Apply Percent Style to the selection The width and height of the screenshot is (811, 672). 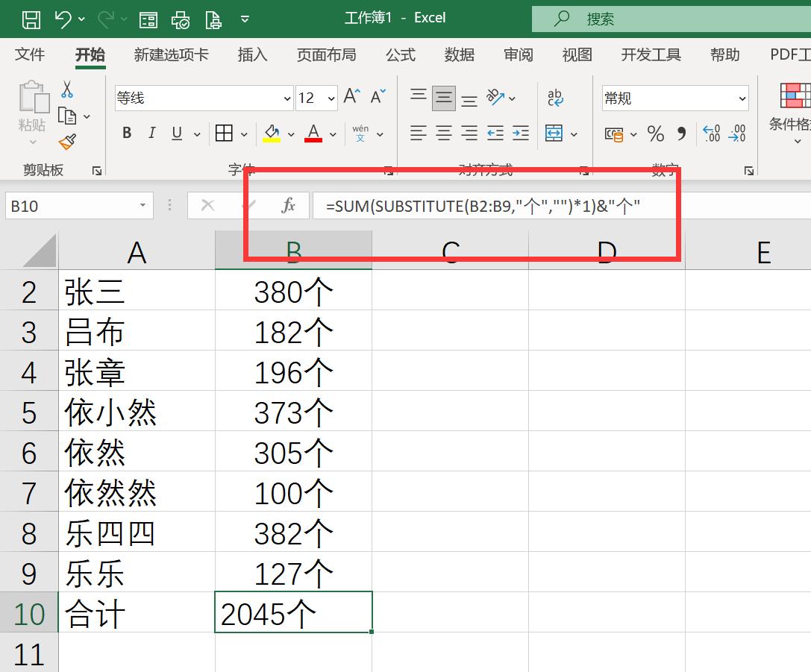[655, 134]
